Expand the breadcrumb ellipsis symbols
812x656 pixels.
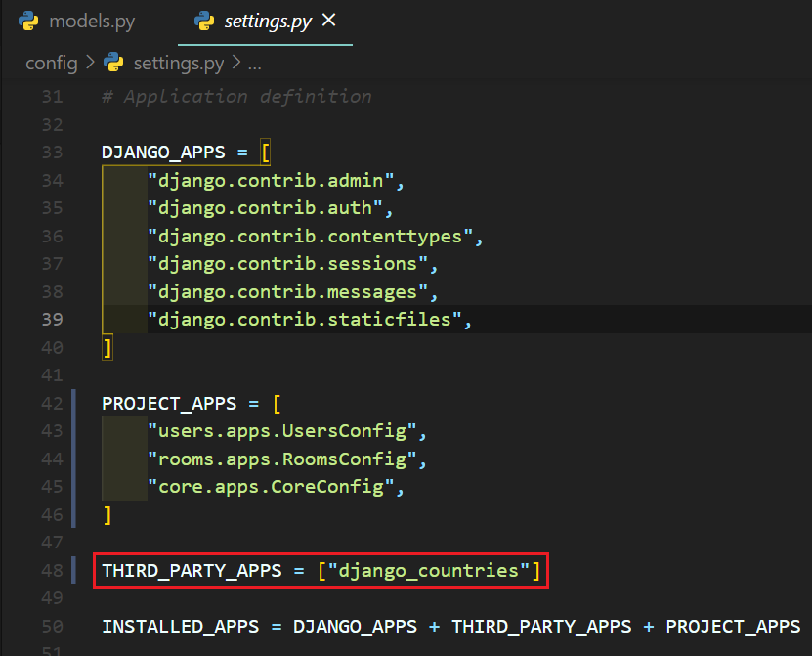tap(255, 65)
